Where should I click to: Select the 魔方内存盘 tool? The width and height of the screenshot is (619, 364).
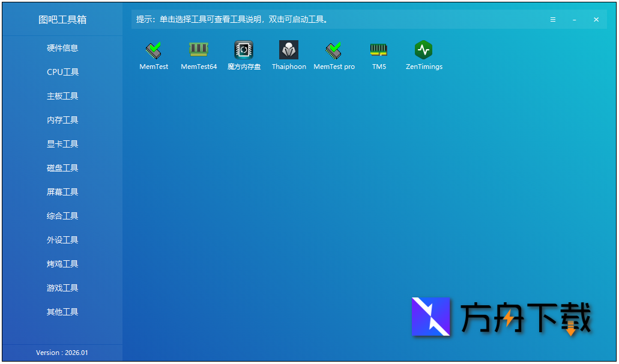244,54
